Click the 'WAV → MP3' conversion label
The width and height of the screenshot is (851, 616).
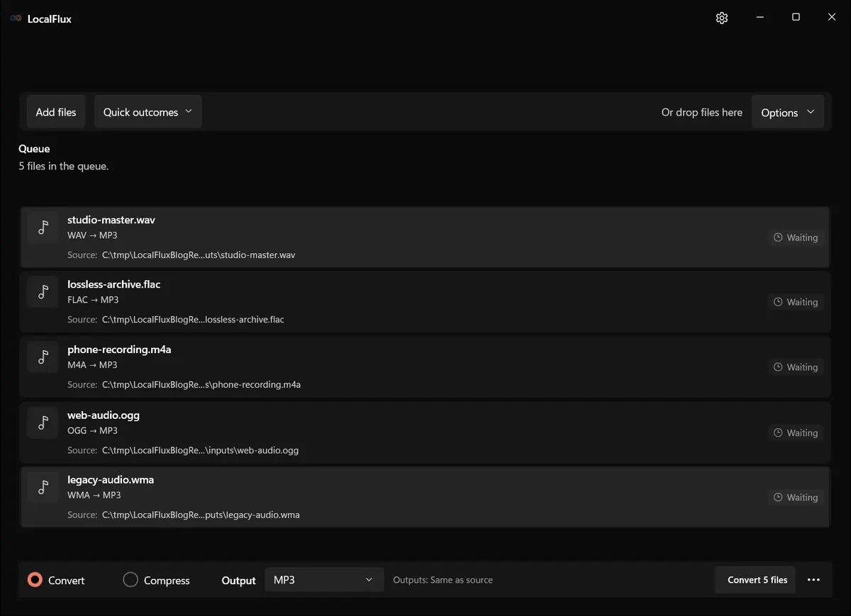(x=92, y=235)
